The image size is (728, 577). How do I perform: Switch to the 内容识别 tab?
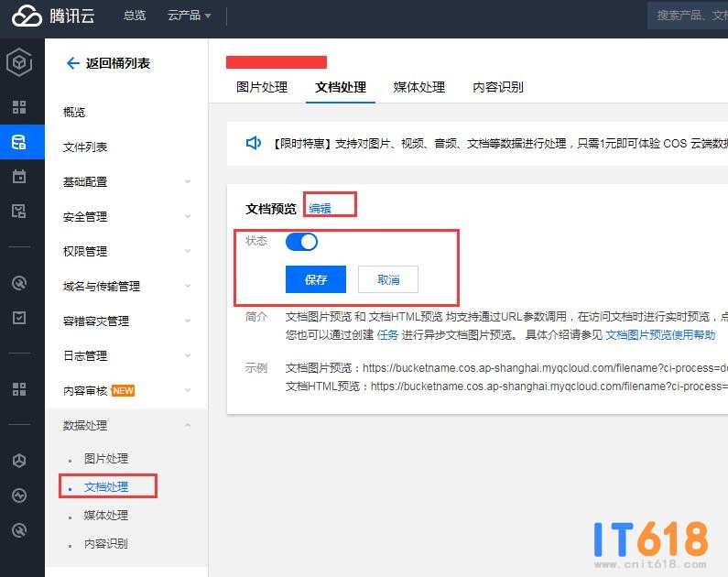[498, 87]
